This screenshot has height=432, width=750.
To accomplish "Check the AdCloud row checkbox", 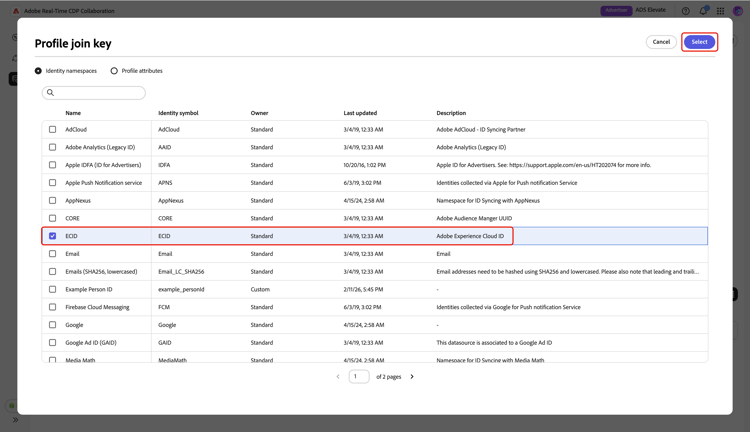I will (x=53, y=130).
